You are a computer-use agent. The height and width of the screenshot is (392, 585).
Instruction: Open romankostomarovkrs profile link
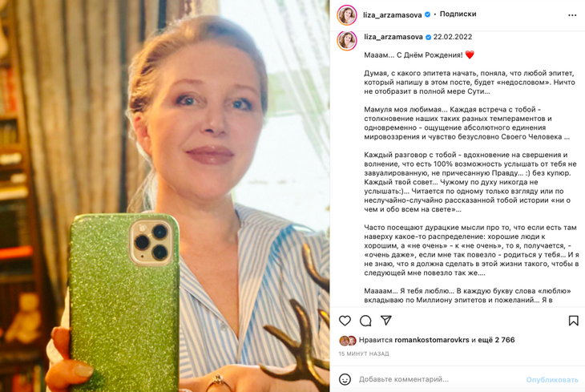(432, 340)
